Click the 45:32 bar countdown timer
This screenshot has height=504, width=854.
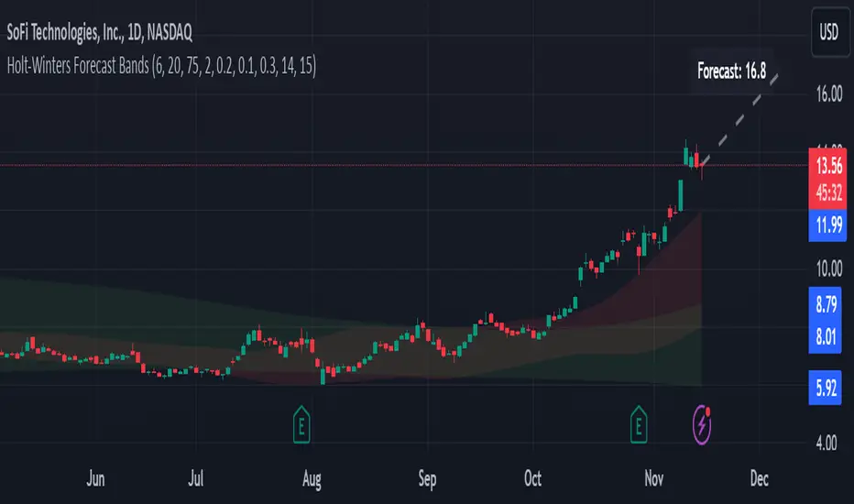pos(828,192)
